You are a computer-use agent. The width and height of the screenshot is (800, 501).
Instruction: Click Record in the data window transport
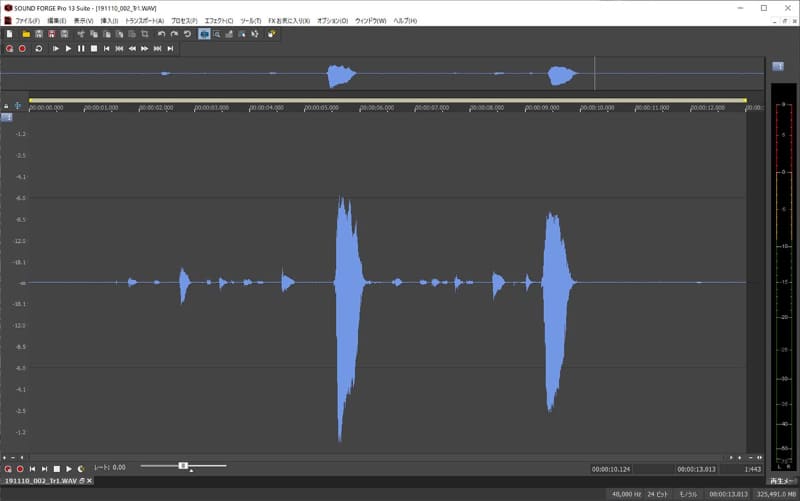pyautogui.click(x=20, y=469)
